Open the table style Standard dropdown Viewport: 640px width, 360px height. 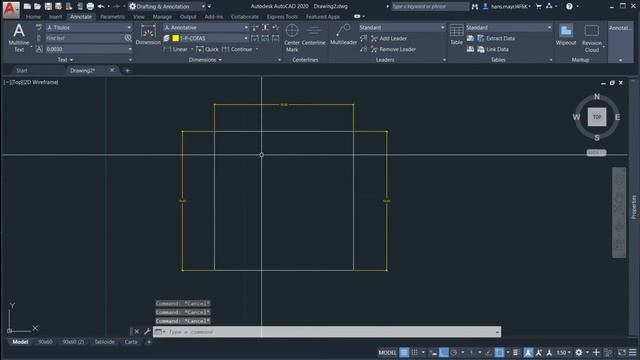tap(509, 27)
